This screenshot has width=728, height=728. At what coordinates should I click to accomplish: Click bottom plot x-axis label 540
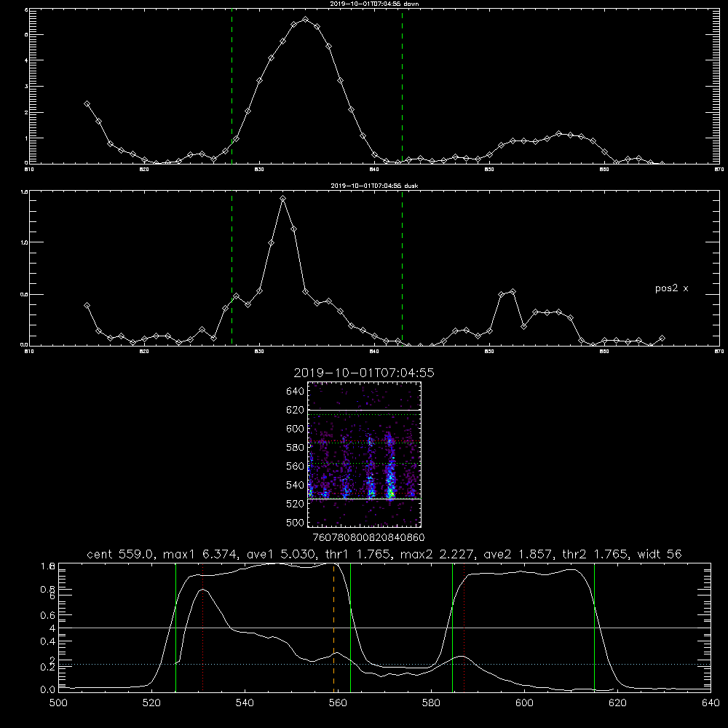[245, 703]
